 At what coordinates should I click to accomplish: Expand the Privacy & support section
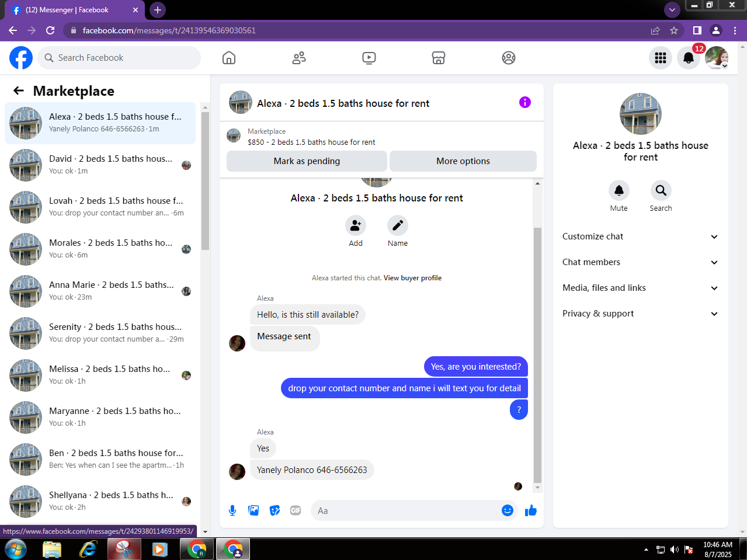coord(641,314)
